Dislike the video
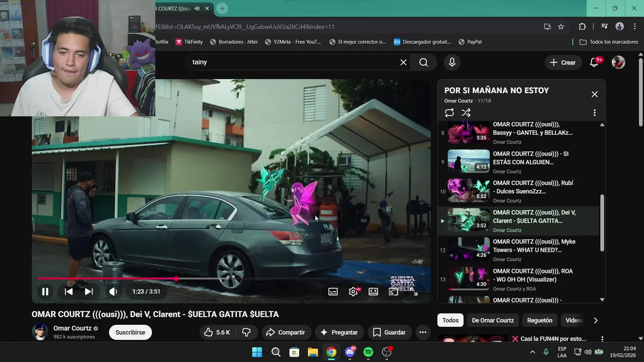This screenshot has height=362, width=644. (x=247, y=332)
